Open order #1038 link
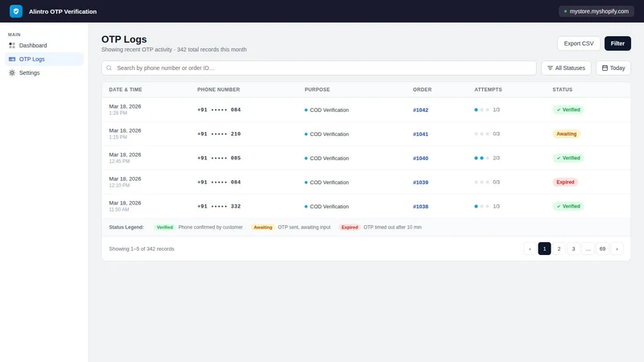This screenshot has width=644, height=362. pyautogui.click(x=420, y=207)
